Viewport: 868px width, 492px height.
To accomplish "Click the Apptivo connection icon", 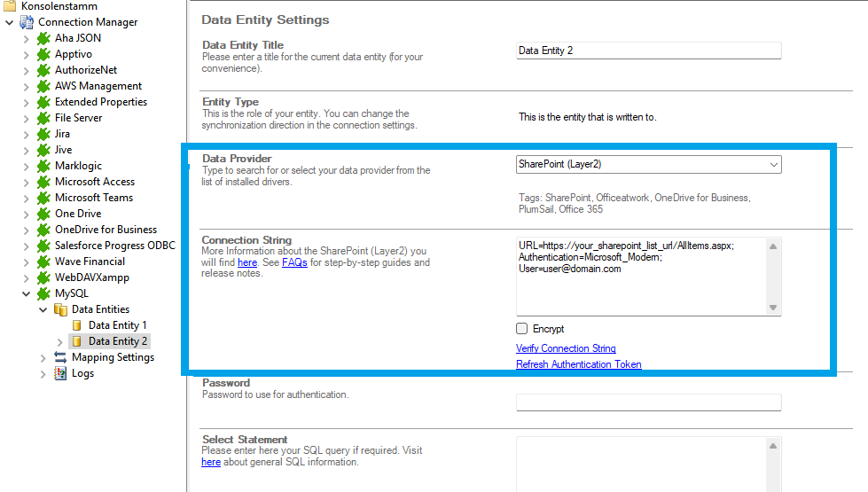I will (43, 54).
